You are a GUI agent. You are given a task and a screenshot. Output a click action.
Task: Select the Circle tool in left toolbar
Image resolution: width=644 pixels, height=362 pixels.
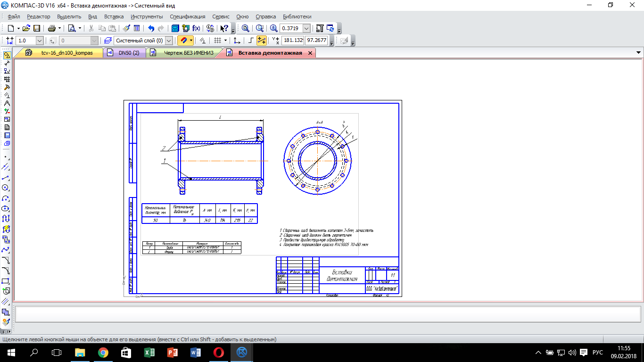pos(6,188)
